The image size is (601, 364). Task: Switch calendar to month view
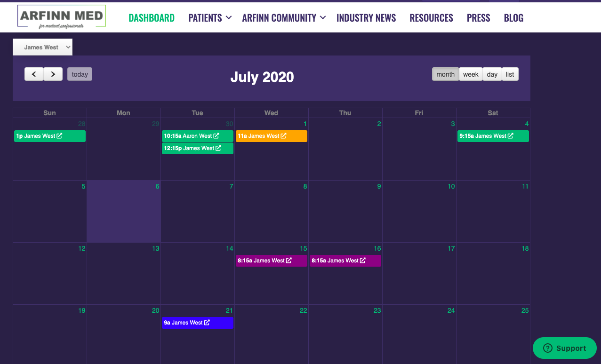pos(445,74)
